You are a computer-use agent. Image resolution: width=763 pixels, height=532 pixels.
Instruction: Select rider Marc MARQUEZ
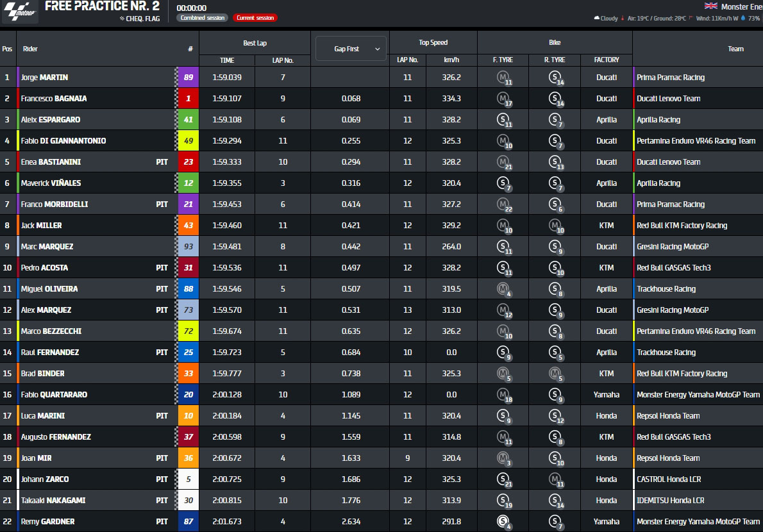[x=47, y=247]
